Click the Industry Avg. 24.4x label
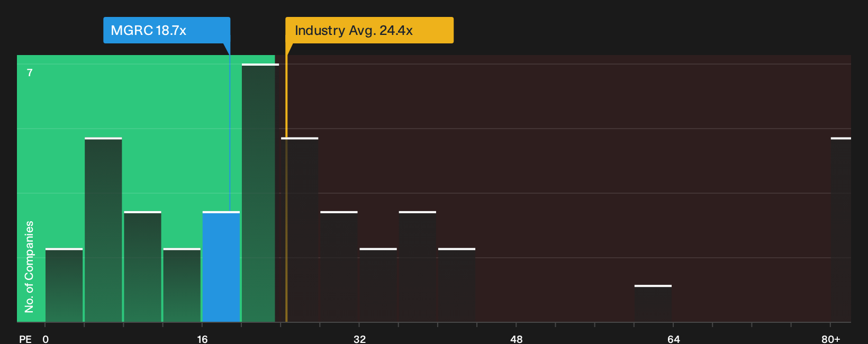 pyautogui.click(x=369, y=30)
